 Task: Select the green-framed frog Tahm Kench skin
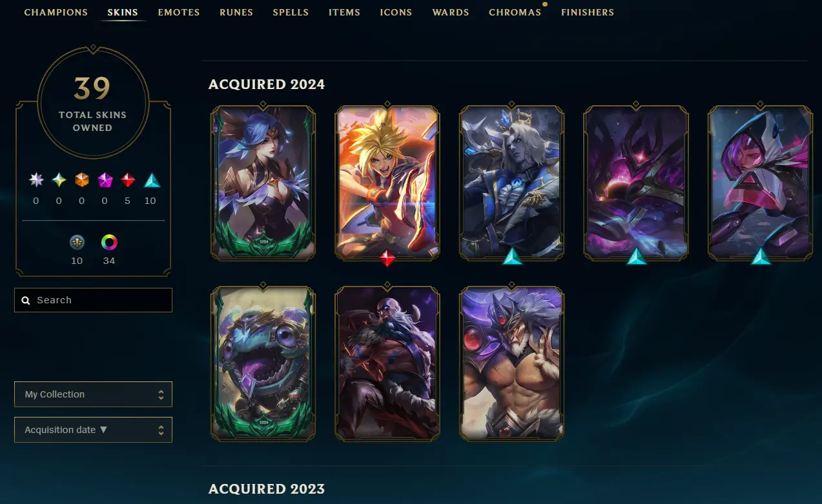[x=263, y=364]
